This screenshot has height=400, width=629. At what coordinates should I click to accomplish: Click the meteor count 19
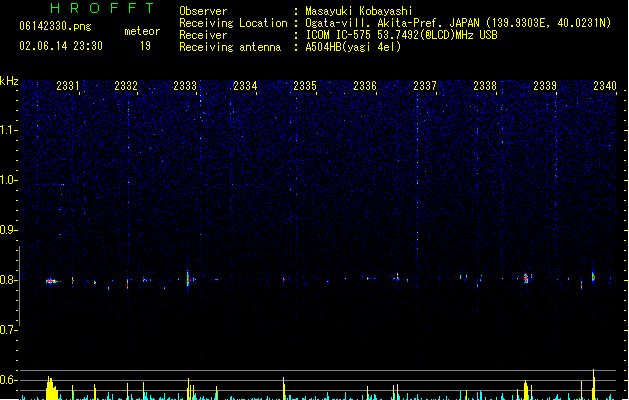pos(145,46)
